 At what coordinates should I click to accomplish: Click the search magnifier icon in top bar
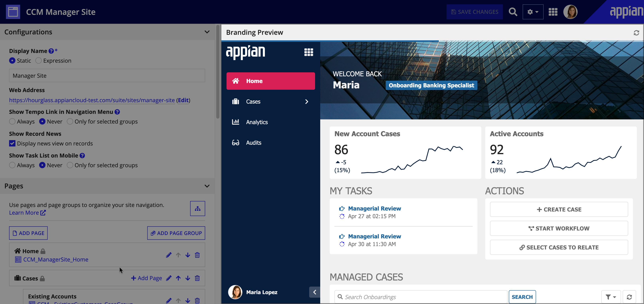(x=513, y=11)
